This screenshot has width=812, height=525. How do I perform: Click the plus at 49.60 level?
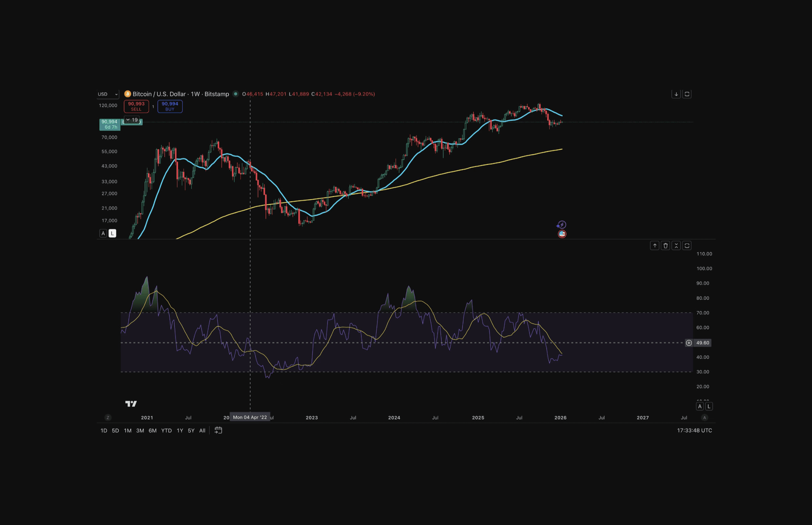click(x=689, y=343)
